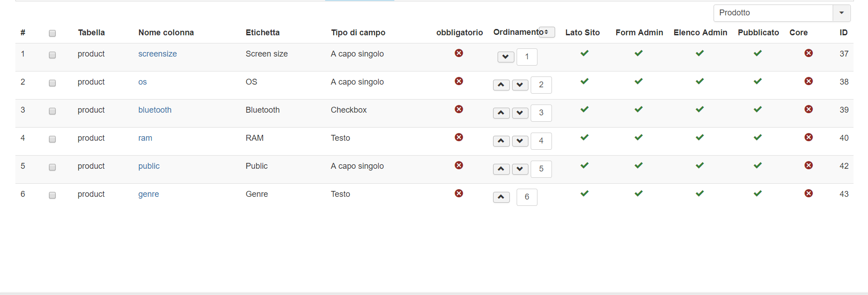
Task: Move the bluetooth row down in ordering
Action: [x=520, y=113]
